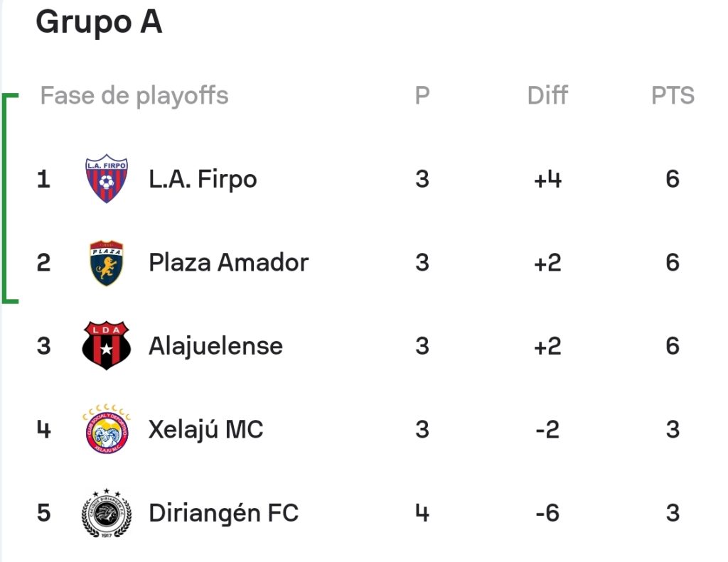Image resolution: width=728 pixels, height=562 pixels.
Task: Click Xelajú MC's -2 goal difference
Action: tap(547, 430)
